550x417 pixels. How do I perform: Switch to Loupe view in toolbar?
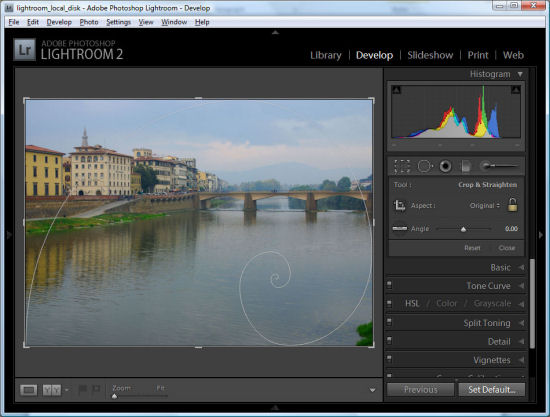coord(28,390)
